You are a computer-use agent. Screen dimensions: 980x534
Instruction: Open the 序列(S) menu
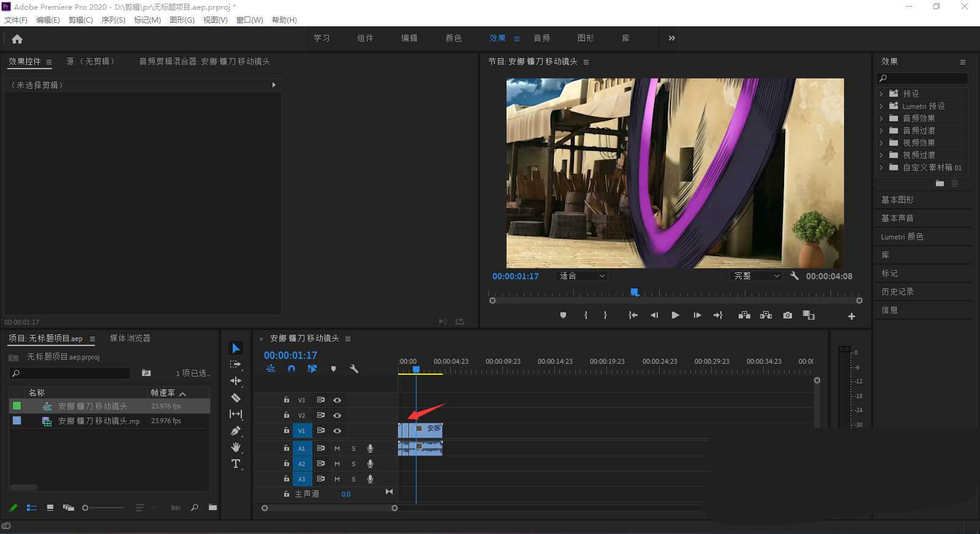[113, 20]
